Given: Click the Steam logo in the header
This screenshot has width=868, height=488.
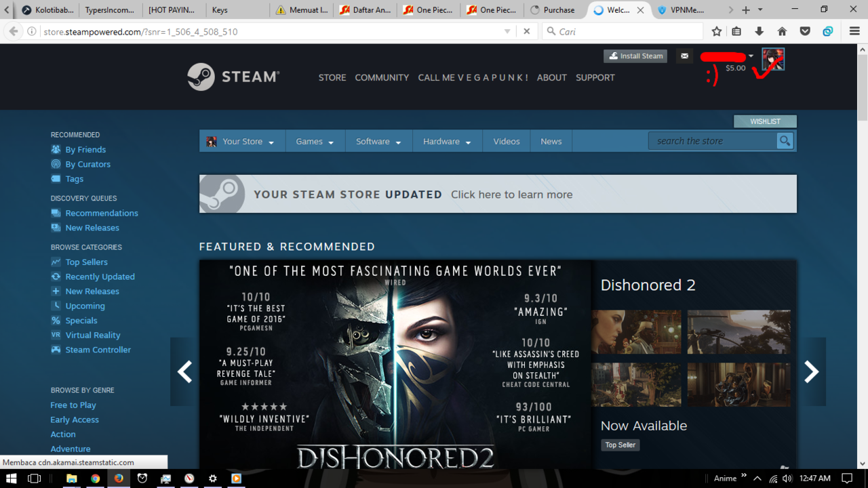Looking at the screenshot, I should [x=233, y=77].
